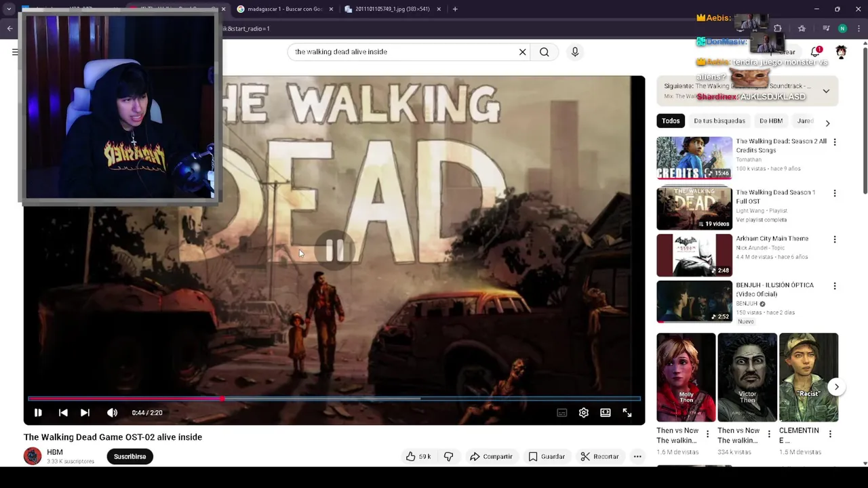Open HBM channel name link
Image resolution: width=868 pixels, height=488 pixels.
(55, 452)
